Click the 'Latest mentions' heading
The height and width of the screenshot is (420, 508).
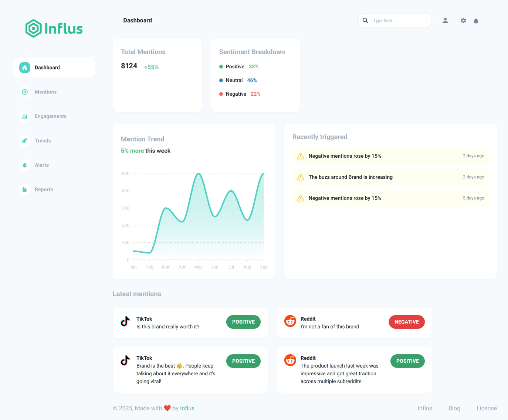[x=137, y=294]
